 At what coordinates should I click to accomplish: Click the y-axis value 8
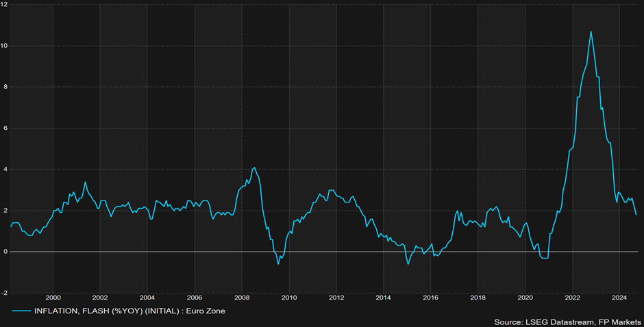4,87
